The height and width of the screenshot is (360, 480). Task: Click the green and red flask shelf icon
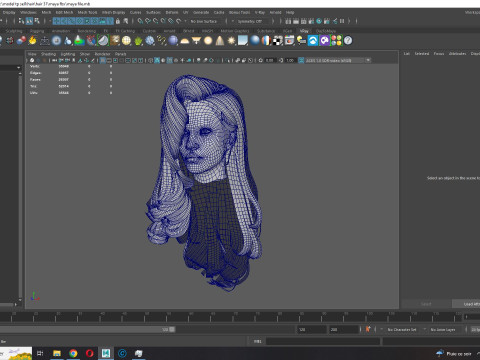pos(79,41)
